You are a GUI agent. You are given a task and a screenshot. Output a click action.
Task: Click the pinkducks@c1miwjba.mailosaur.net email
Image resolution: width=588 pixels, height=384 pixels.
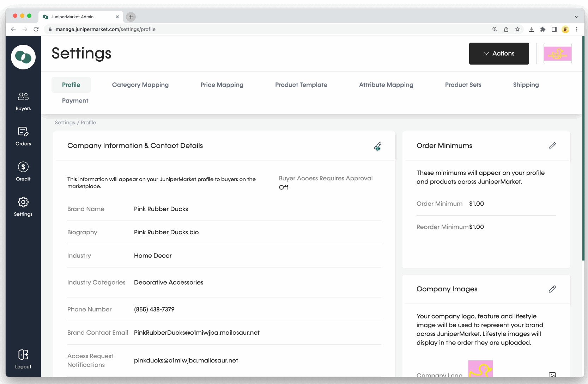coord(186,360)
